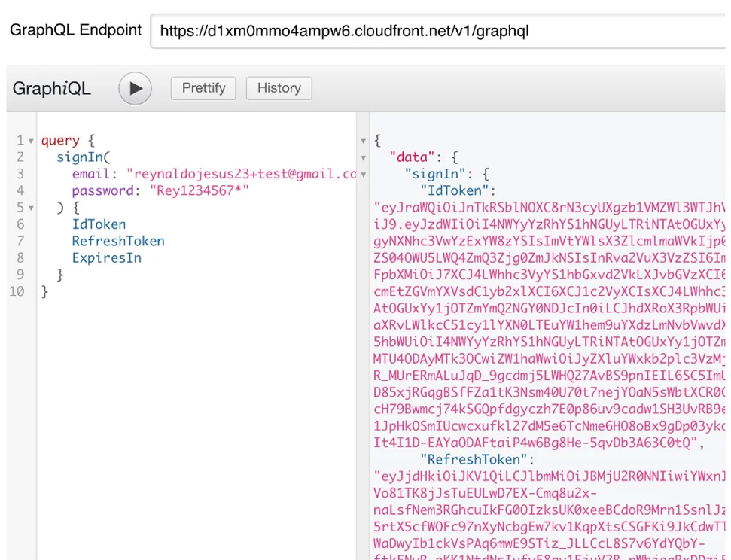The image size is (731, 560).
Task: Click the Prettify button
Action: coord(203,88)
